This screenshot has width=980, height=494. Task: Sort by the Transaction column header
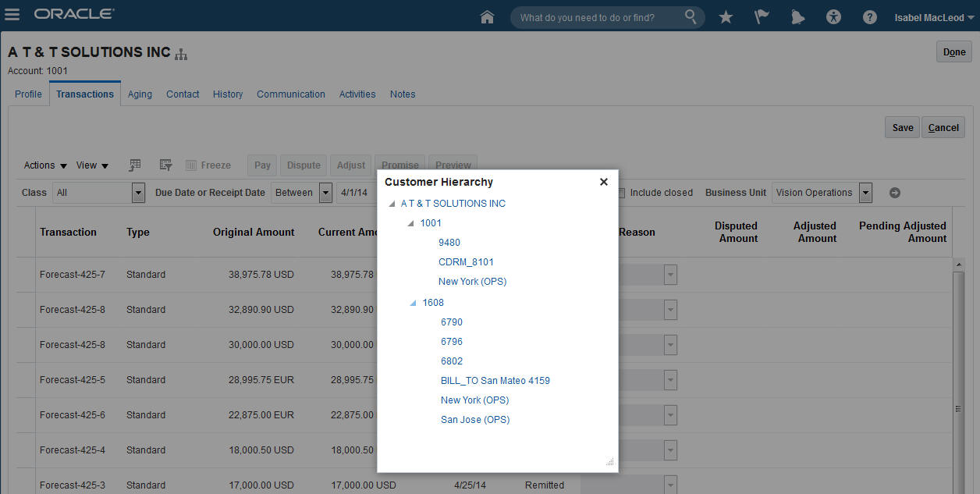pos(68,232)
